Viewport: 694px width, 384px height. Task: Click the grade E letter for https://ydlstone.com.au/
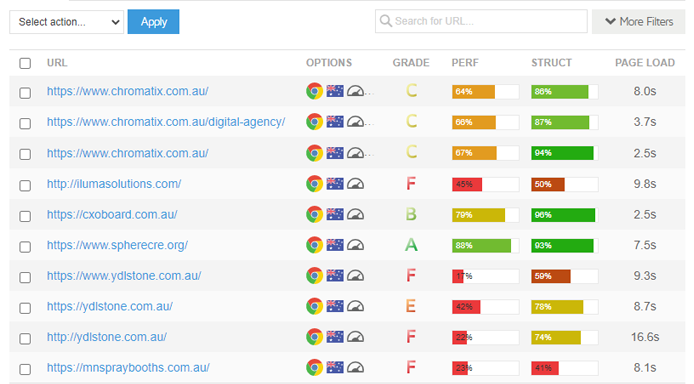(x=411, y=306)
